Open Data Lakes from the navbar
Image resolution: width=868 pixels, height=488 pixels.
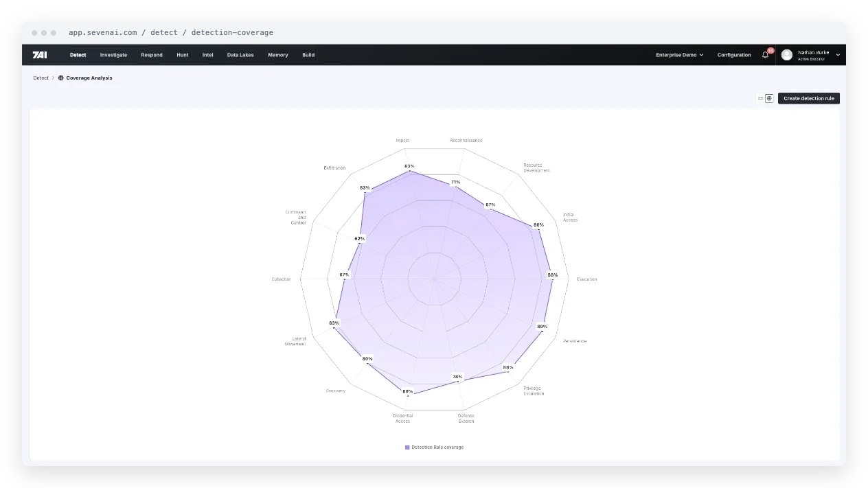(x=240, y=55)
